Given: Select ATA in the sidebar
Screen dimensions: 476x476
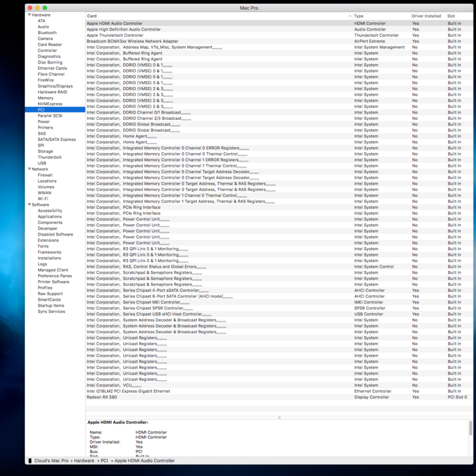Looking at the screenshot, I should (x=41, y=21).
